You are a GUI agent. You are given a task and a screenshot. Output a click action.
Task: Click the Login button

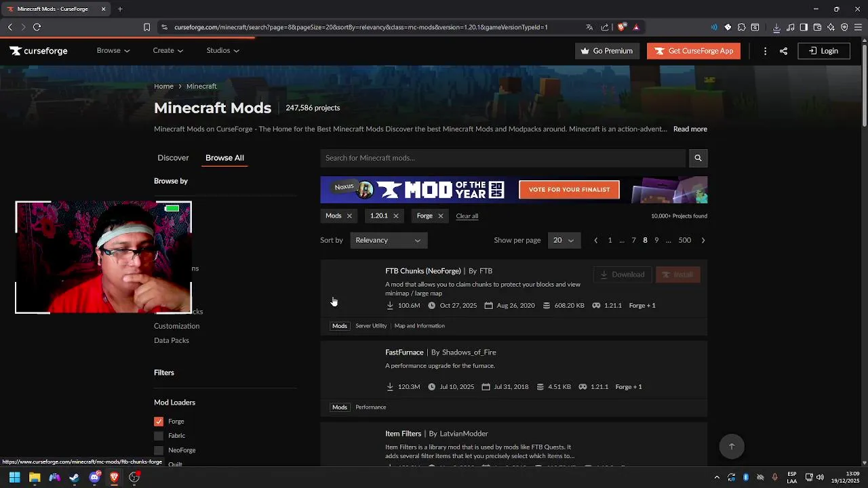(x=823, y=51)
